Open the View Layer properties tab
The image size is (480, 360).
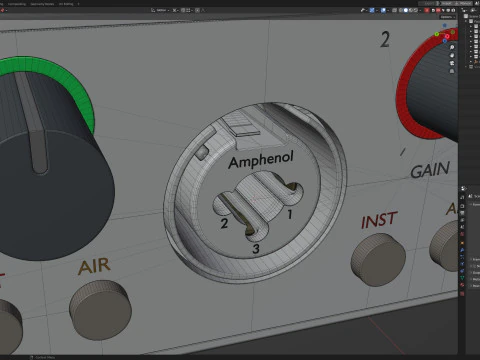pos(462,220)
